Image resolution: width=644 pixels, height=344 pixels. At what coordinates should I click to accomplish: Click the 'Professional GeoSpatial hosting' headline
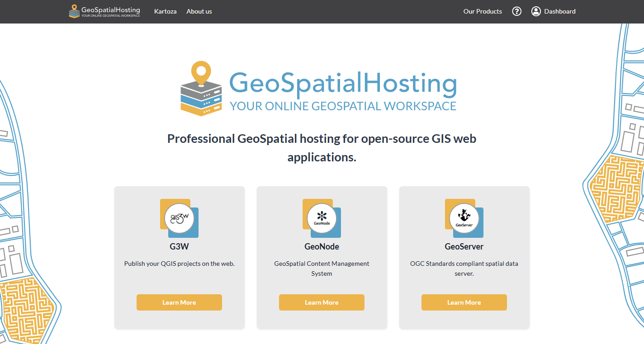(322, 148)
